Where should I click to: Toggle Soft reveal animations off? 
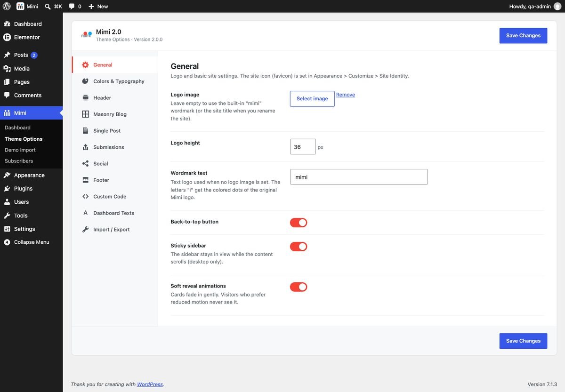pos(299,287)
